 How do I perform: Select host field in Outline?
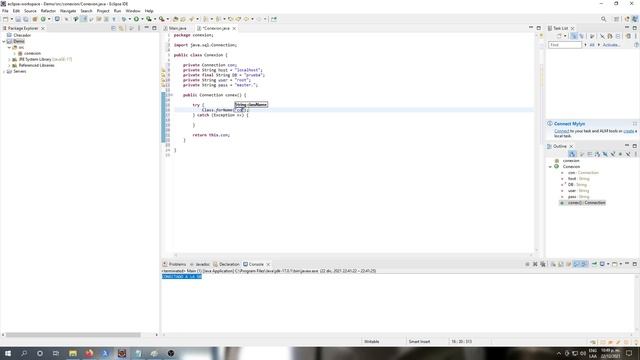pyautogui.click(x=578, y=179)
